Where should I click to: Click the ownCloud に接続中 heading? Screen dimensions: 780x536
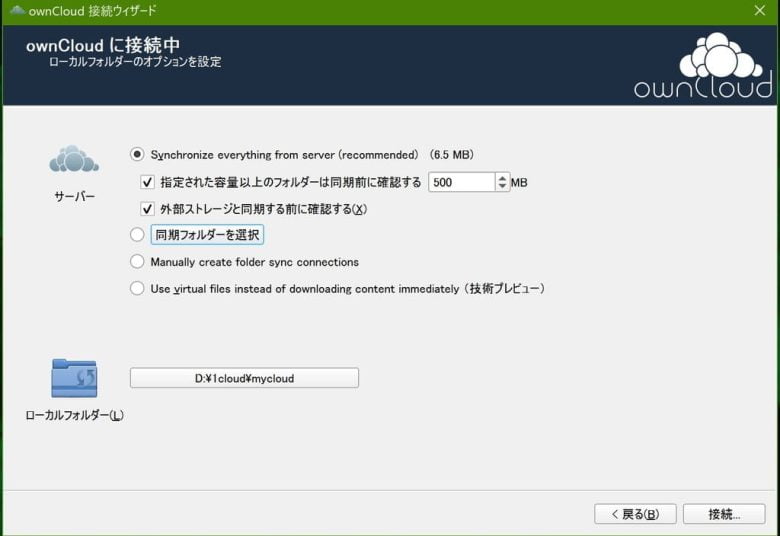click(x=102, y=45)
